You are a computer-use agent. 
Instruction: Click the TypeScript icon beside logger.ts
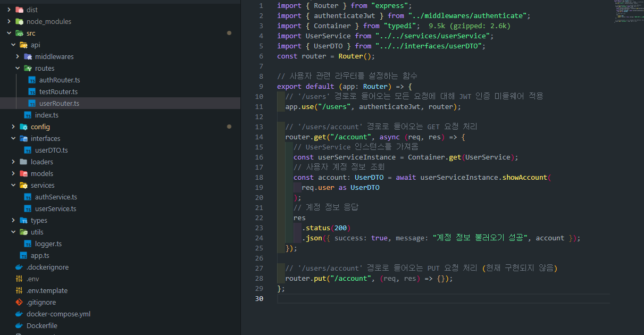click(28, 244)
